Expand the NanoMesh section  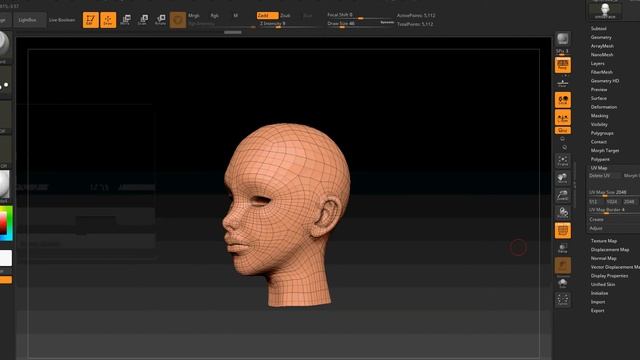pos(602,55)
